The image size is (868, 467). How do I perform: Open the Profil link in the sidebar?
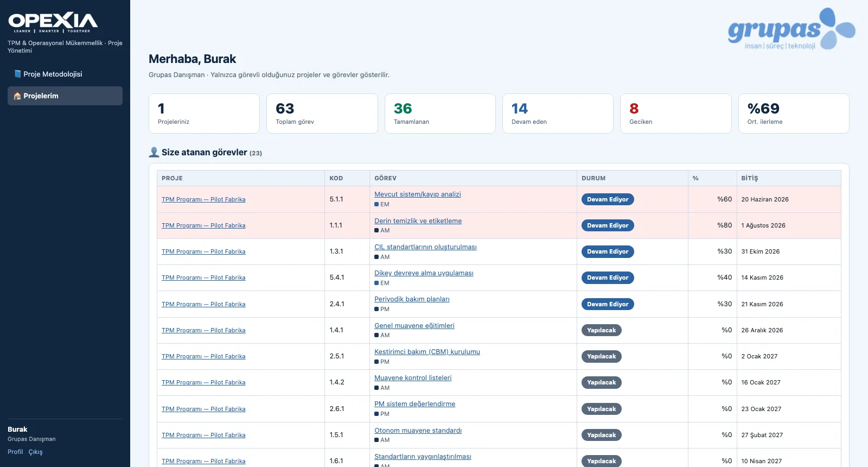coord(15,452)
